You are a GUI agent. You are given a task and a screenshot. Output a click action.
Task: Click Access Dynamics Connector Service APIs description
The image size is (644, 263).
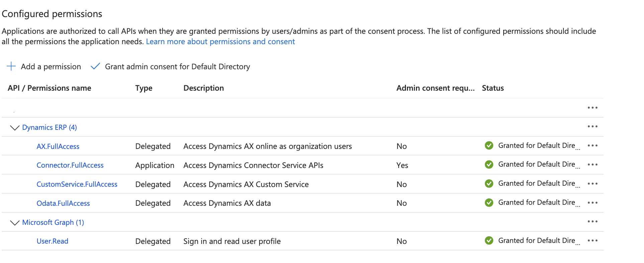[x=253, y=165]
